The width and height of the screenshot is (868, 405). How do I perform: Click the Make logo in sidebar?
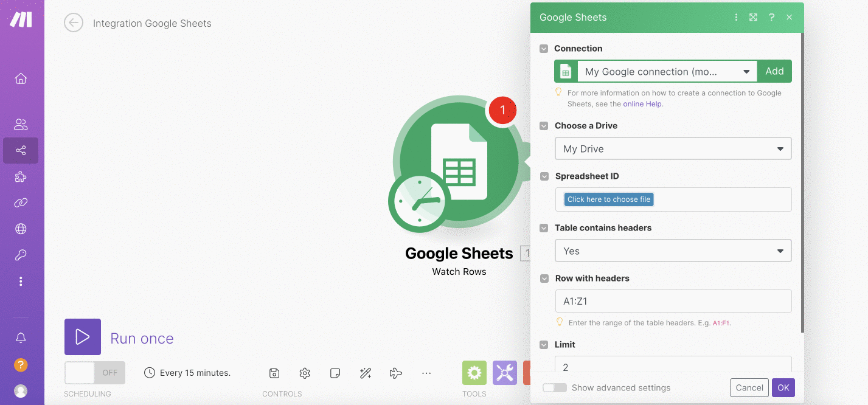[x=21, y=19]
